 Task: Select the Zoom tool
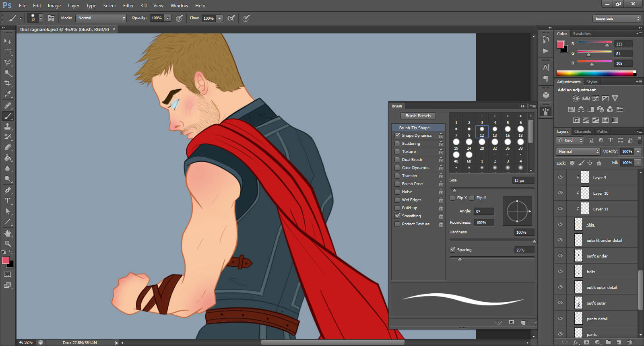pos(8,244)
